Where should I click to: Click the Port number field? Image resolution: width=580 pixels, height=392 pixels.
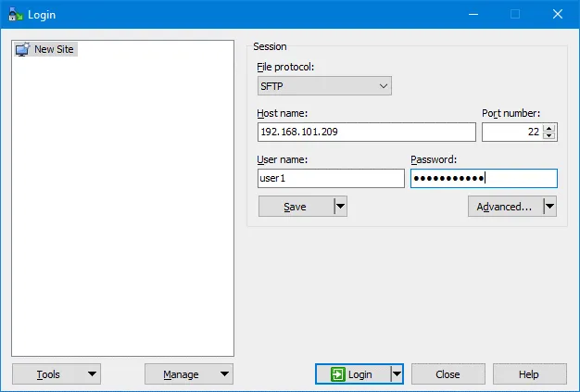click(511, 133)
